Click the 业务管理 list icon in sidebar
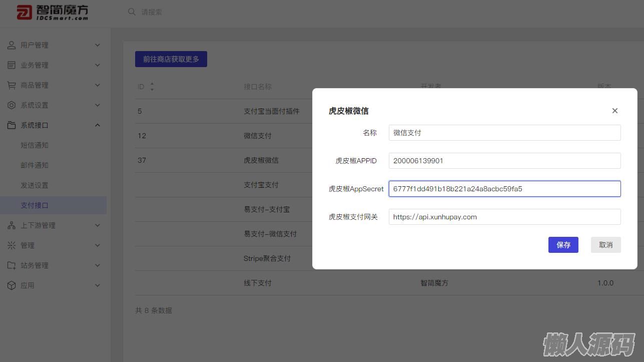This screenshot has height=362, width=644. [12, 65]
